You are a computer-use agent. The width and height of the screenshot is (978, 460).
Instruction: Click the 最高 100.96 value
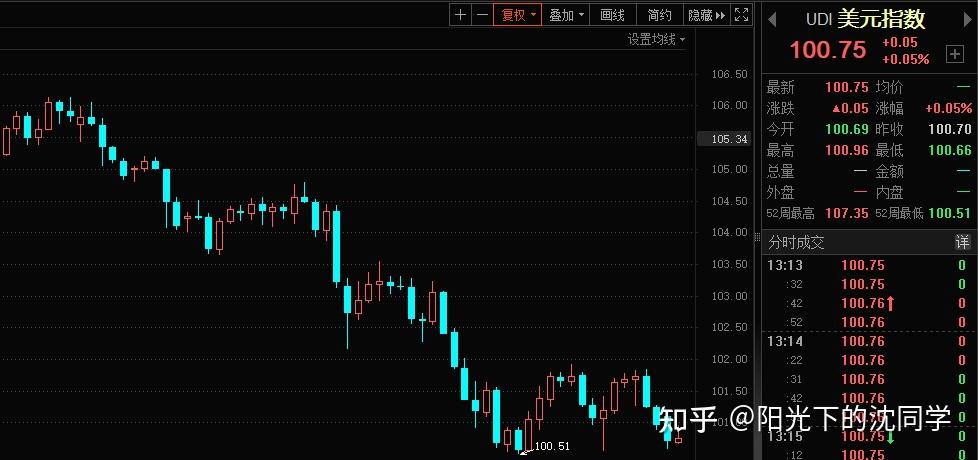point(846,150)
